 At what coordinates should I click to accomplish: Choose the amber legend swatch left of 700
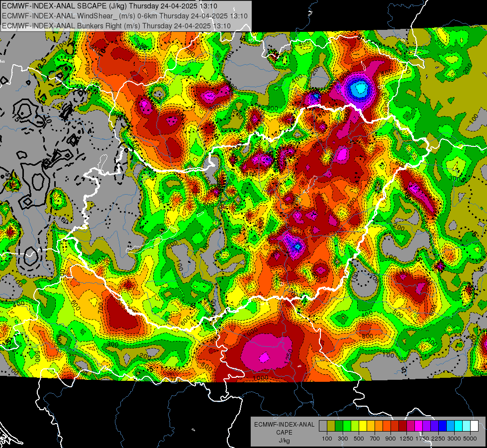pyautogui.click(x=371, y=426)
